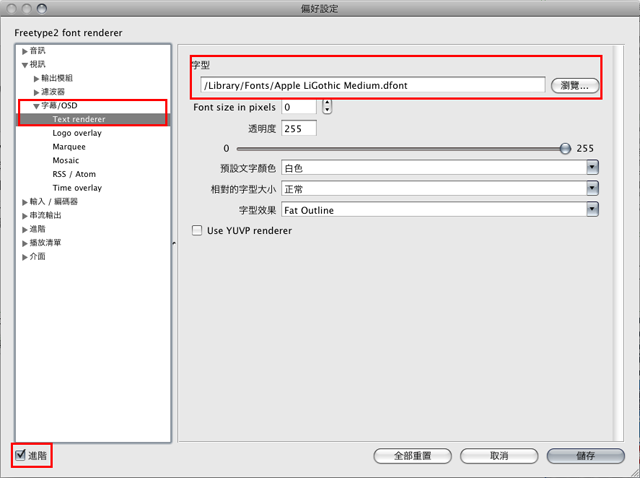This screenshot has height=478, width=640.
Task: Select Mosaic in the tree
Action: tap(66, 160)
